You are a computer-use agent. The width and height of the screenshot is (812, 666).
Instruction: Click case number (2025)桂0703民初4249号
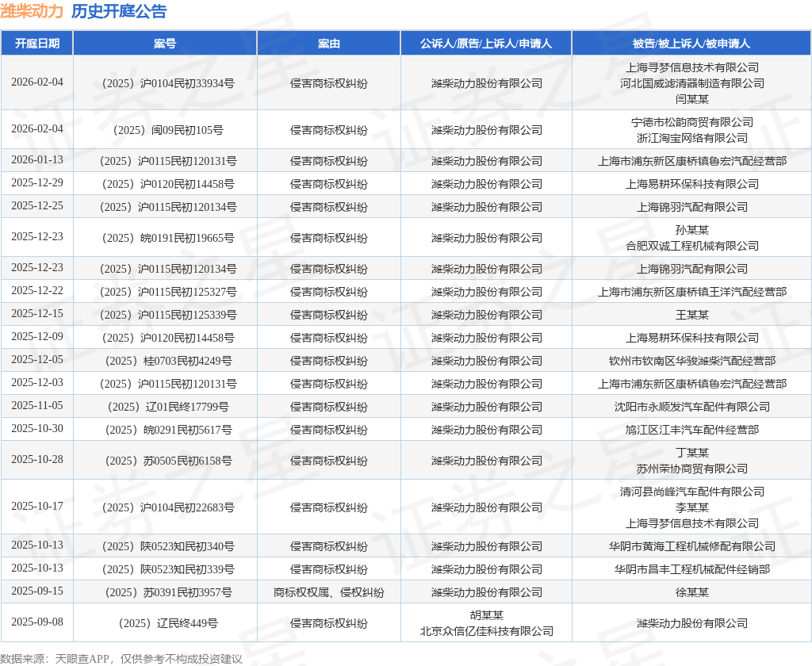point(168,361)
